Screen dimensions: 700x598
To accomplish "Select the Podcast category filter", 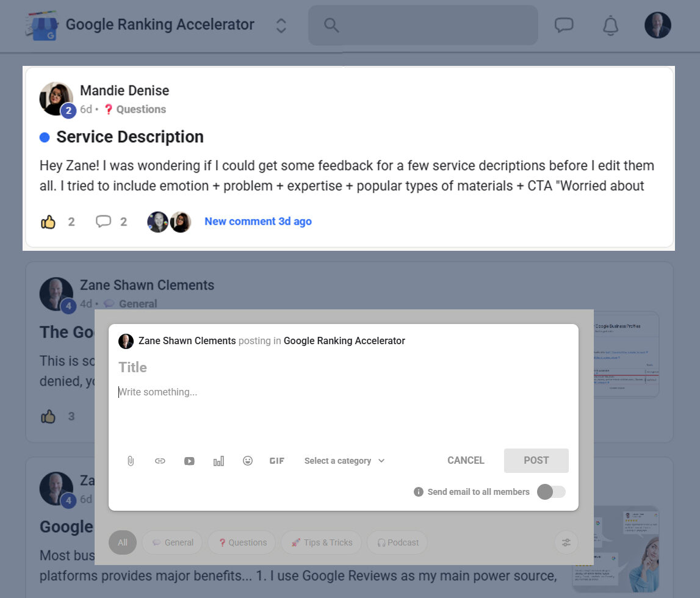I will [397, 542].
